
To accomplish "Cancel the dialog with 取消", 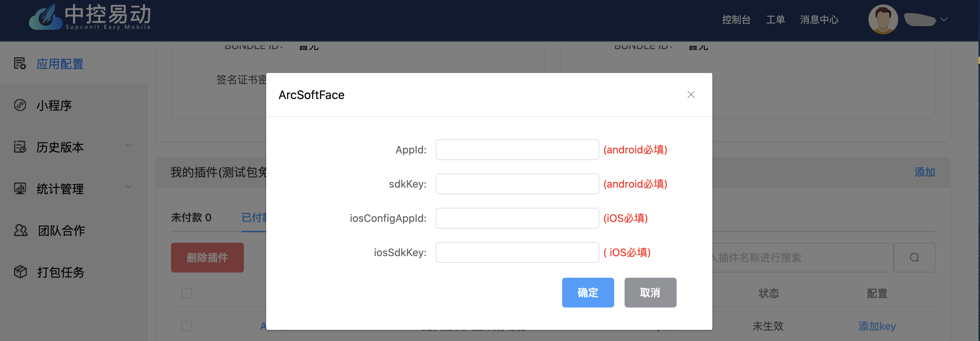I will coord(650,292).
